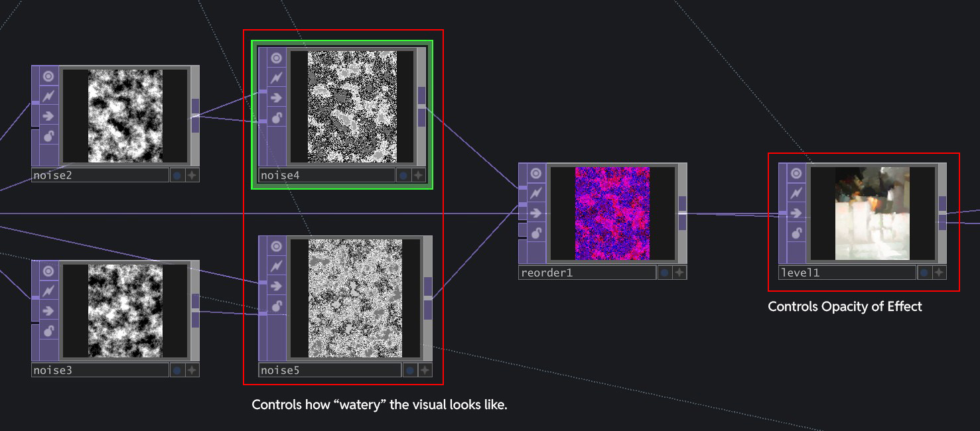Toggle the bypass arrow flag on noise5
980x431 pixels.
pyautogui.click(x=277, y=286)
